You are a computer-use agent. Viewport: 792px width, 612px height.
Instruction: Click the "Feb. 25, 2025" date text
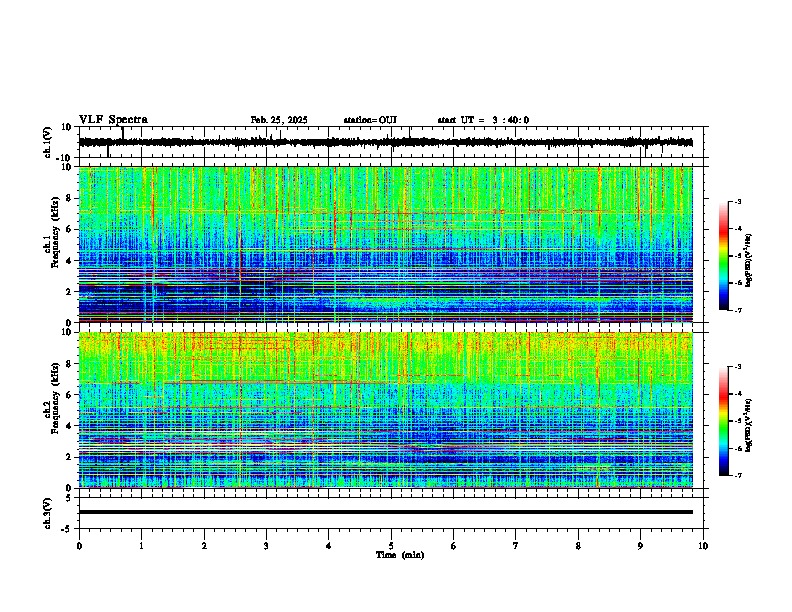click(x=279, y=120)
